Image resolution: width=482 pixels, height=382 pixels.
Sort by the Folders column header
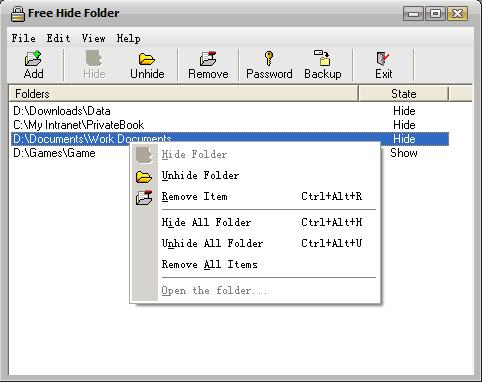pos(183,94)
